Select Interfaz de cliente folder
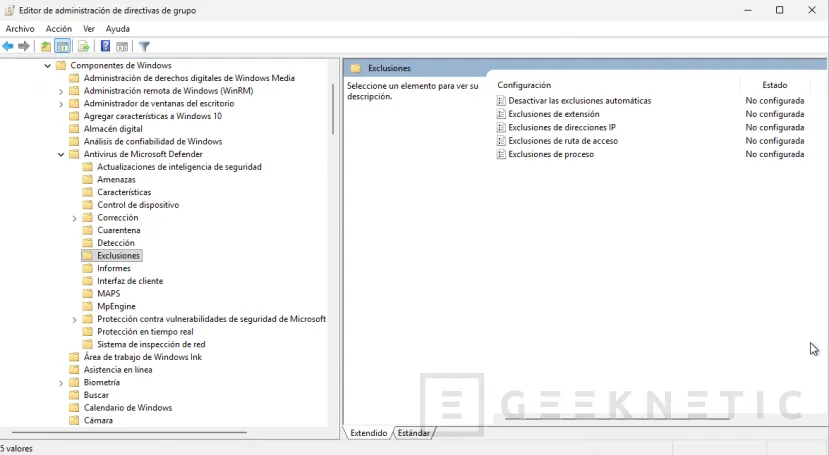Viewport: 829px width, 455px height. [x=130, y=281]
